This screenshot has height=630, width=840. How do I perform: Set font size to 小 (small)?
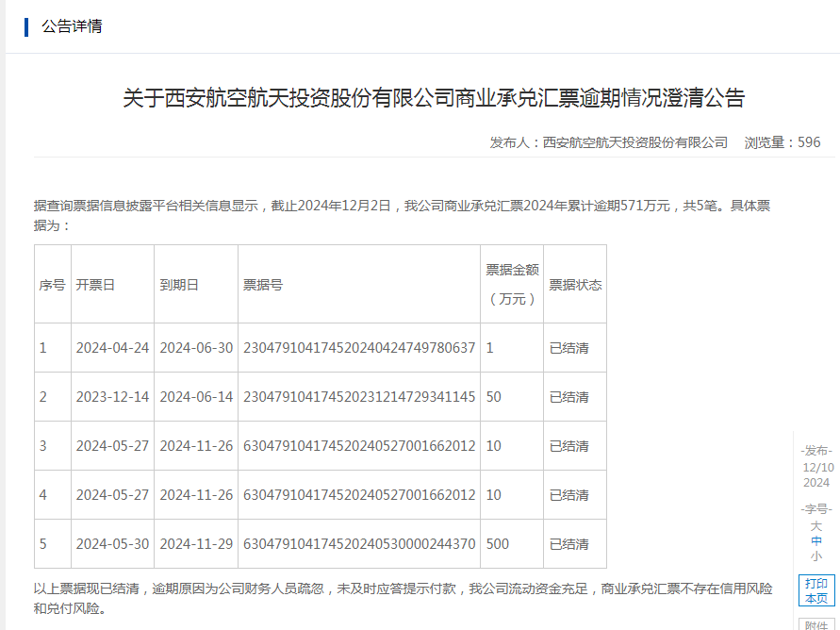tap(816, 555)
